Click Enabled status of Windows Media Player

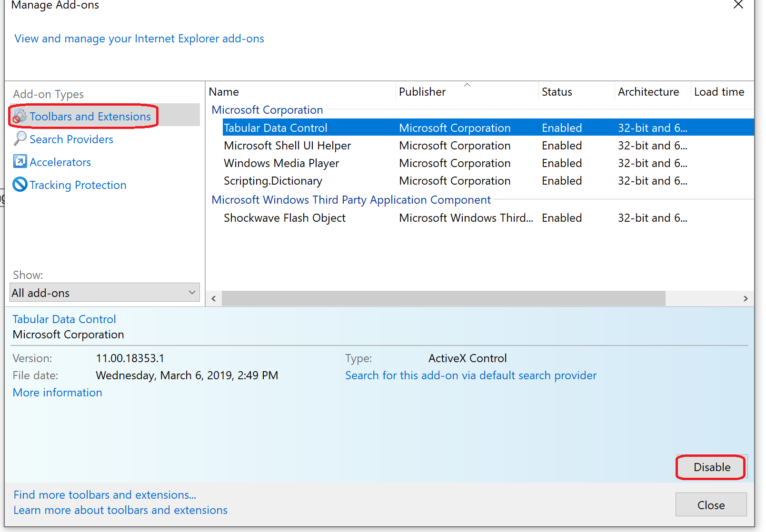[562, 163]
